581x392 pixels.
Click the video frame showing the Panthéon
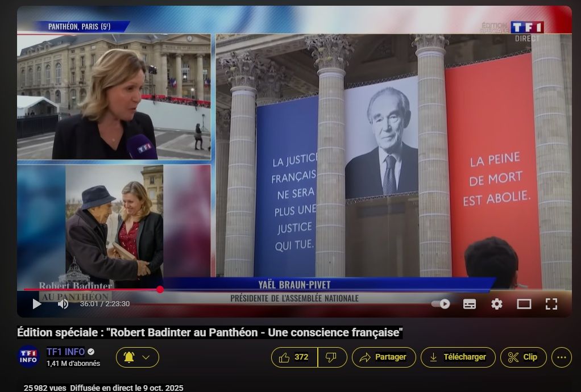(x=392, y=159)
